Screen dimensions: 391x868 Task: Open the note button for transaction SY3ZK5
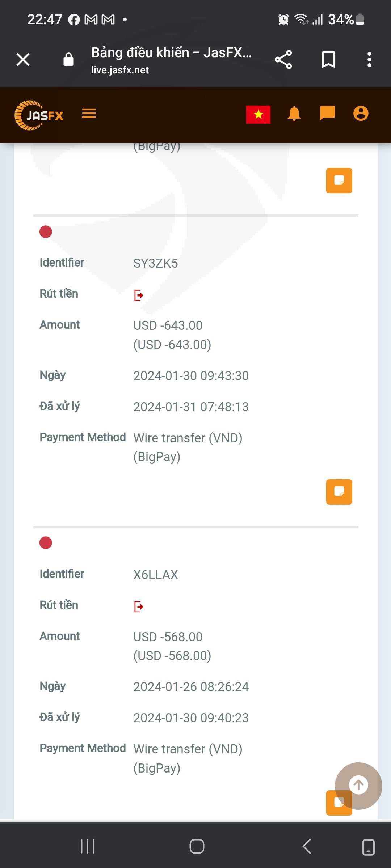(x=339, y=492)
